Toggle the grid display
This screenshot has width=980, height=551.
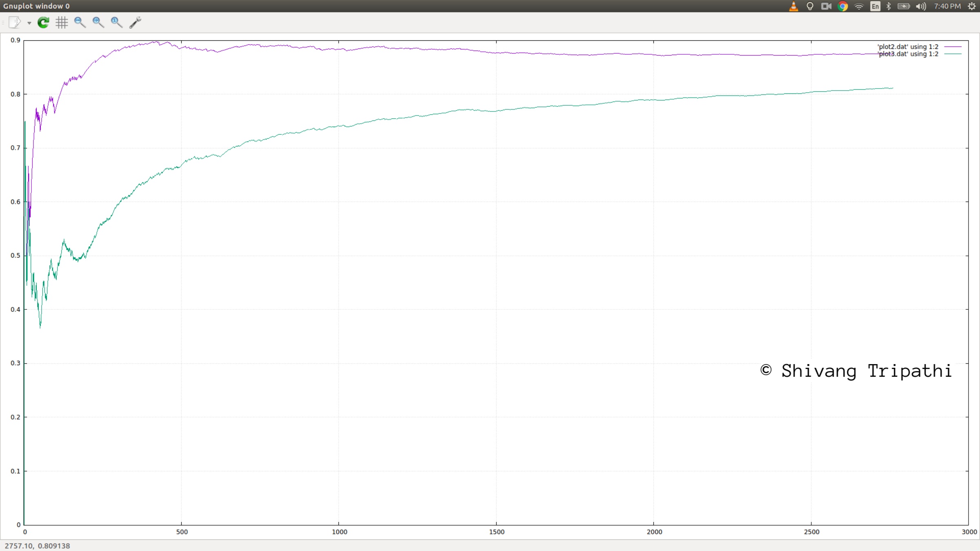[62, 22]
